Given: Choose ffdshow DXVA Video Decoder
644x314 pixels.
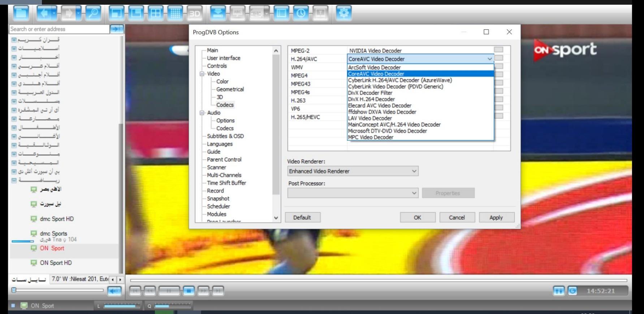Looking at the screenshot, I should (420, 112).
